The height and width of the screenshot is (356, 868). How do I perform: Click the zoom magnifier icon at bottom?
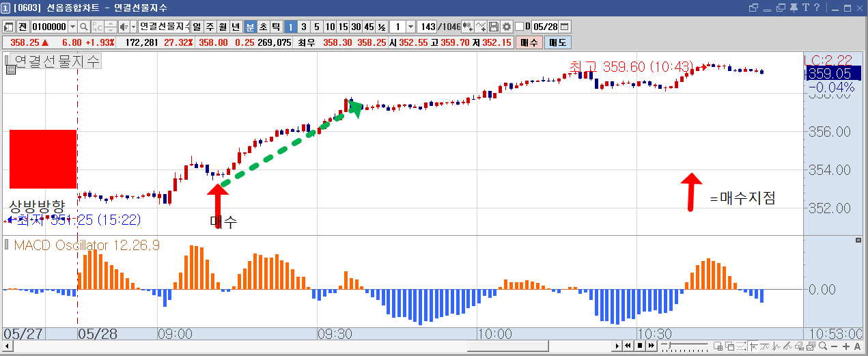(823, 346)
